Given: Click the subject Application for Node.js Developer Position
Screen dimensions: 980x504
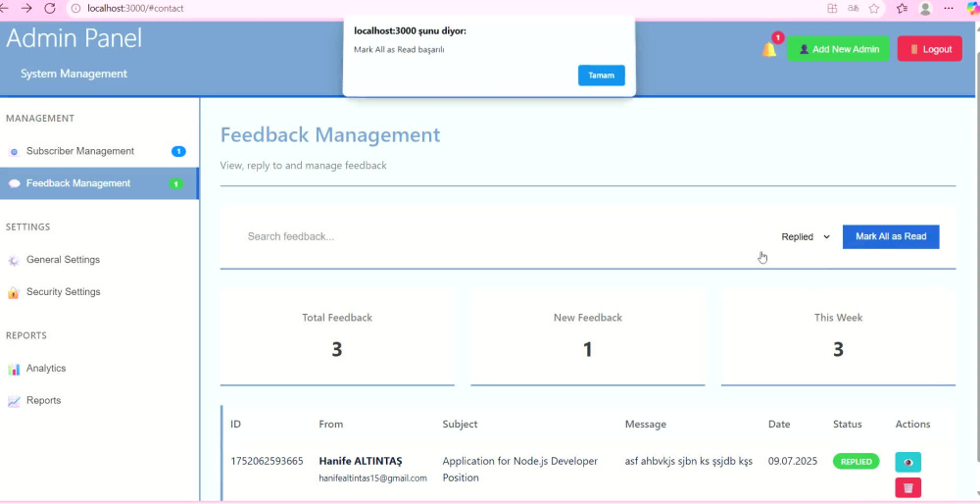Looking at the screenshot, I should click(520, 470).
